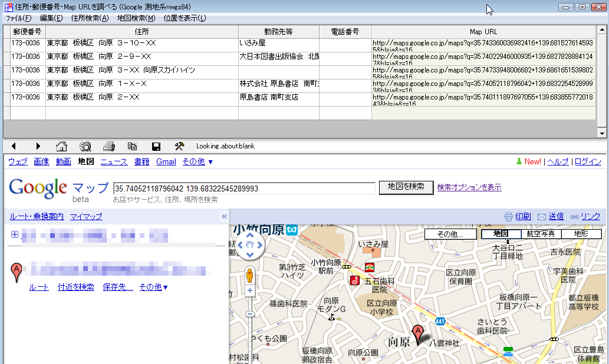The image size is (609, 364).
Task: Go back with the left arrow toolbar button
Action: (14, 146)
